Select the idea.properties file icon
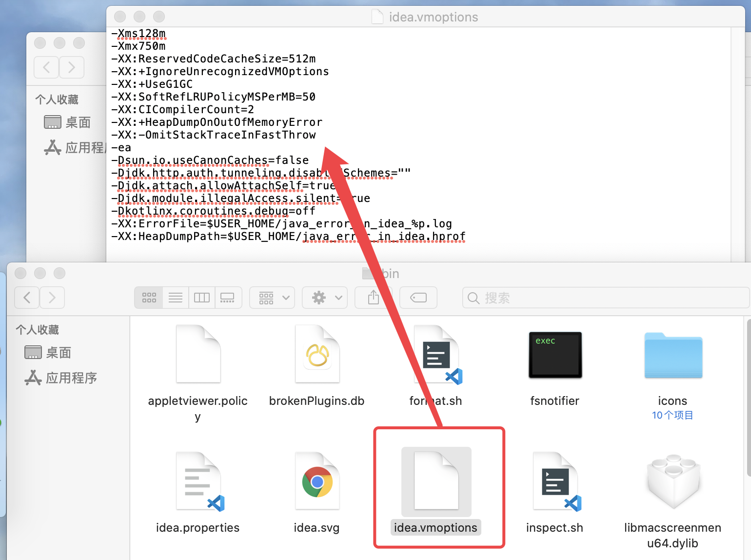Screen dimensions: 751x560 (199, 481)
